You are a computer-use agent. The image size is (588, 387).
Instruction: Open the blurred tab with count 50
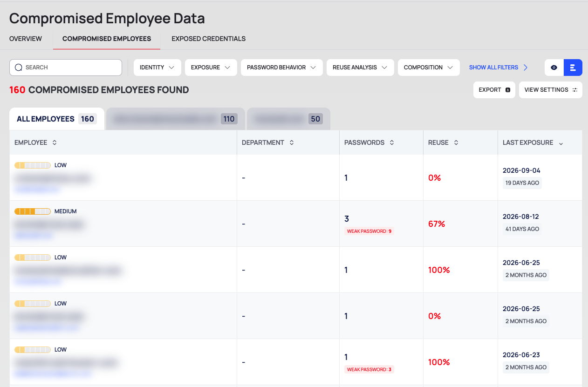point(288,119)
